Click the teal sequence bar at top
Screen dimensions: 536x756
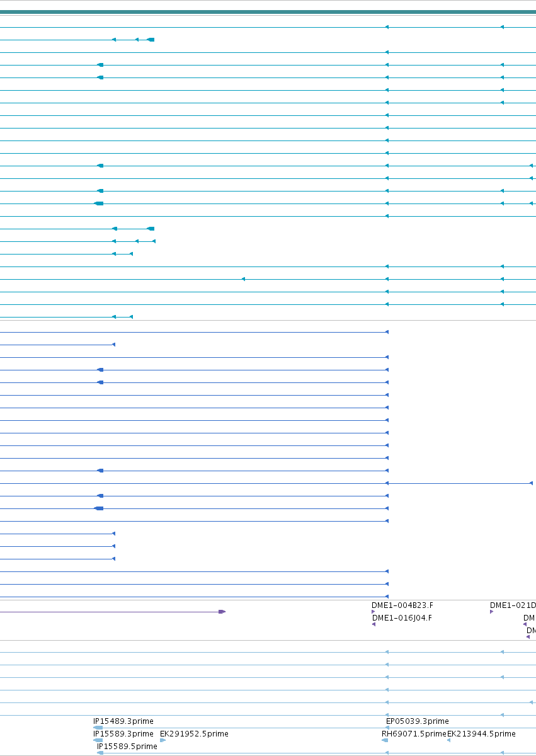click(268, 12)
